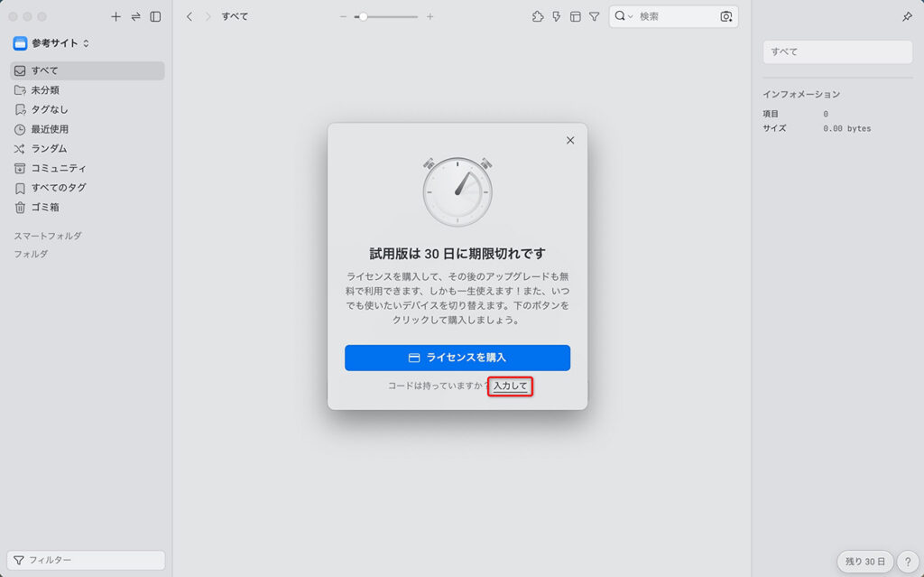Toggle the pin icon in inspector
This screenshot has width=924, height=577.
[x=907, y=17]
